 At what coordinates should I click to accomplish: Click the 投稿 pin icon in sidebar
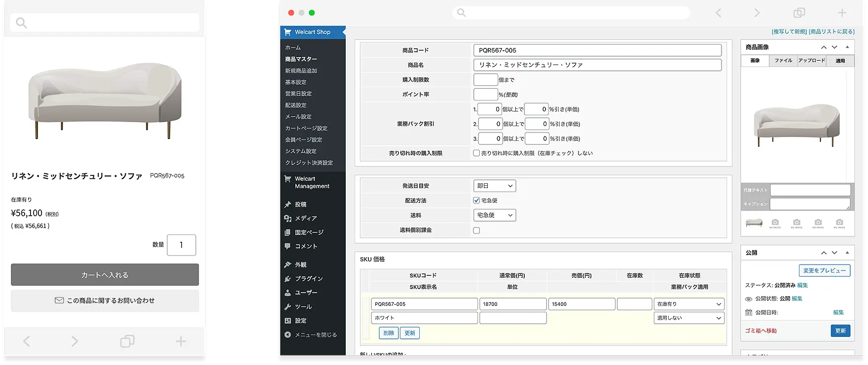point(288,204)
